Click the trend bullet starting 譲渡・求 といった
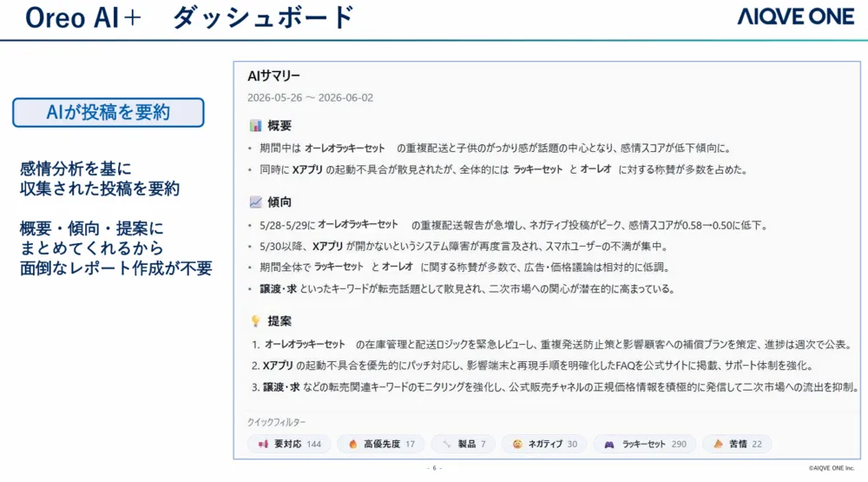The image size is (868, 482). [467, 288]
